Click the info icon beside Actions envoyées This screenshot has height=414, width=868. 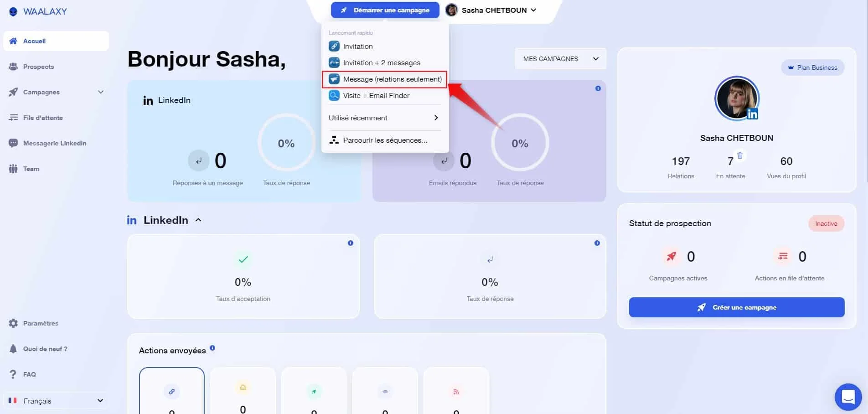(x=212, y=348)
